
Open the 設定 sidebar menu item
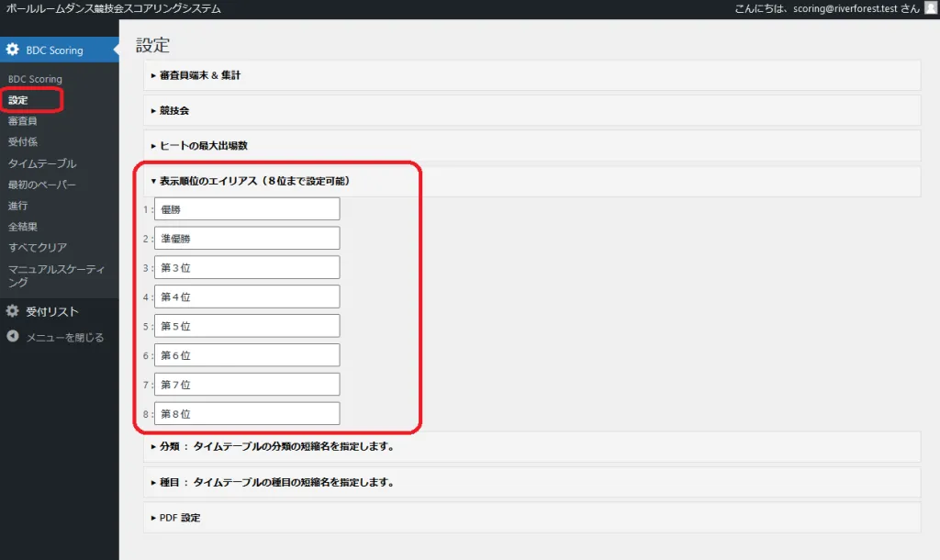tap(18, 99)
